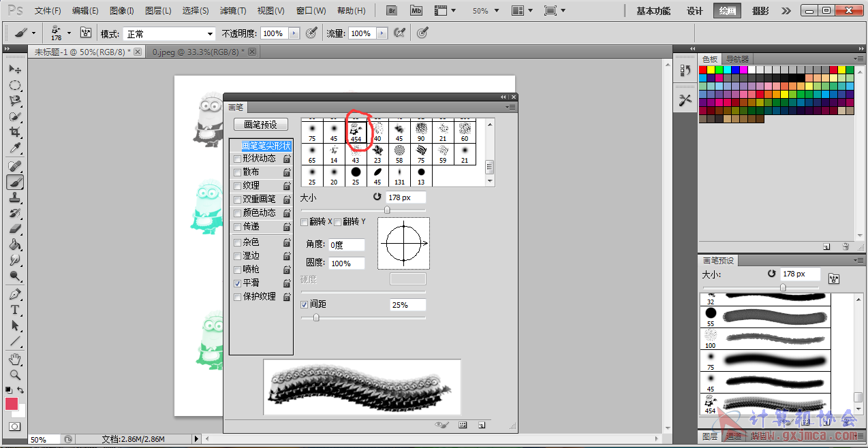Select the 454 brush tip thumbnail
This screenshot has height=448, width=868.
point(356,132)
